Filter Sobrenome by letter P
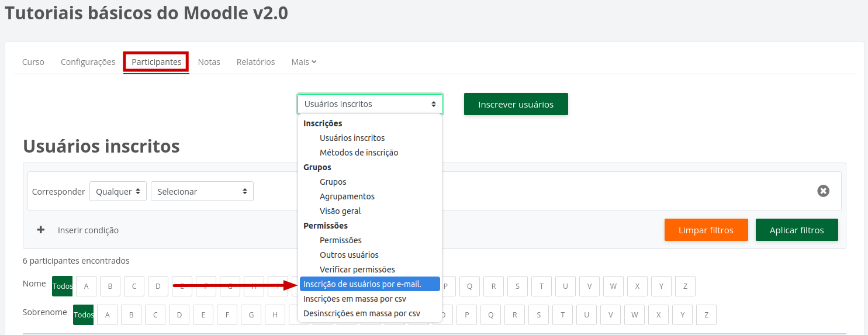 tap(467, 315)
